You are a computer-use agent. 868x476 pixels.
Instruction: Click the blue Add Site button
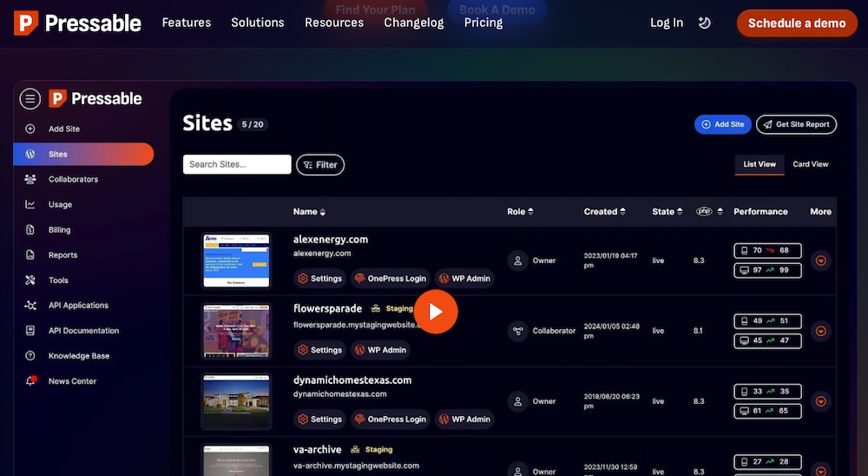722,125
